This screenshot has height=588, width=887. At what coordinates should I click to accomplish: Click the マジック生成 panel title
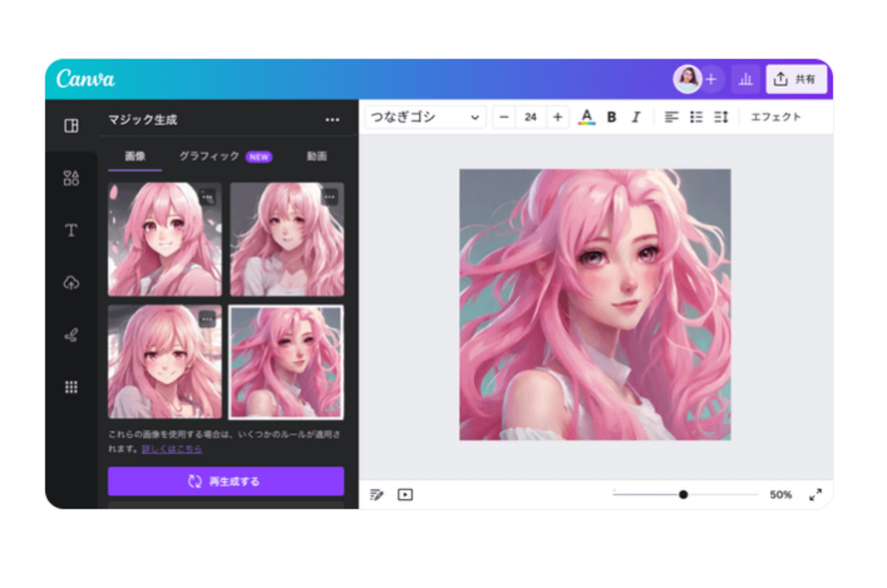[143, 120]
